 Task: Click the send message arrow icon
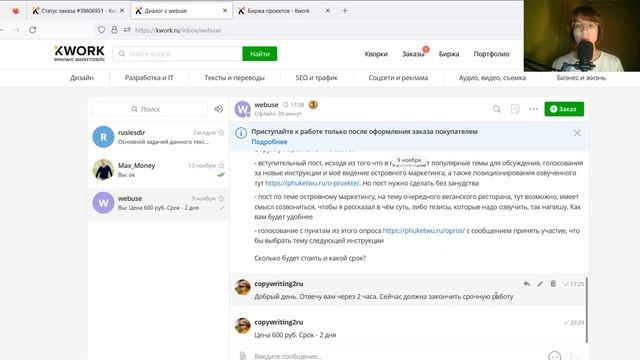574,356
